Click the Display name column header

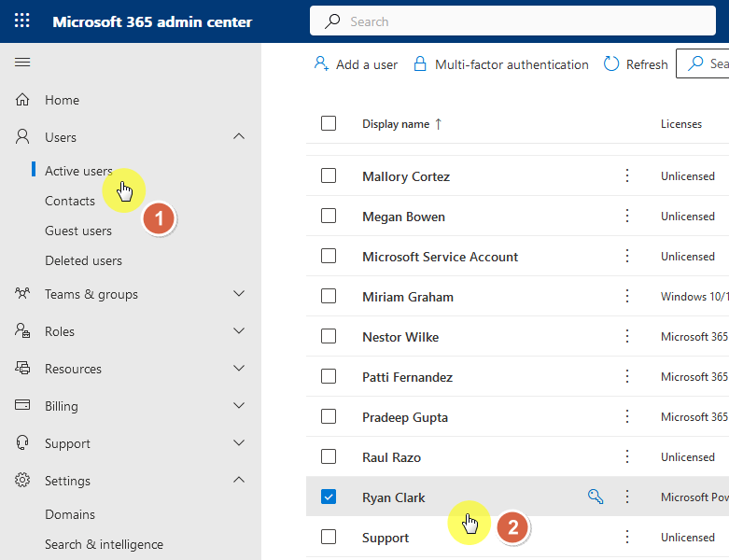coord(396,123)
